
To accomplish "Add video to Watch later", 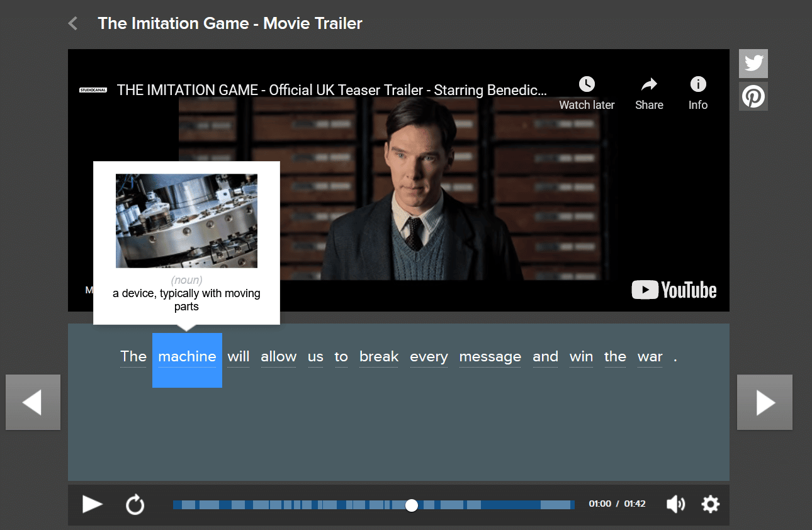I will [x=587, y=93].
